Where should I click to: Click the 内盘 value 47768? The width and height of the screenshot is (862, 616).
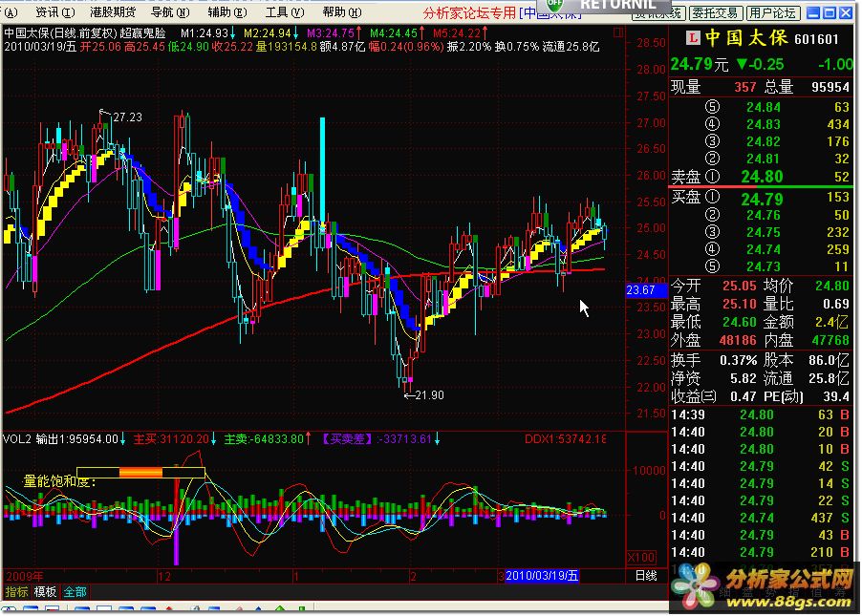830,341
